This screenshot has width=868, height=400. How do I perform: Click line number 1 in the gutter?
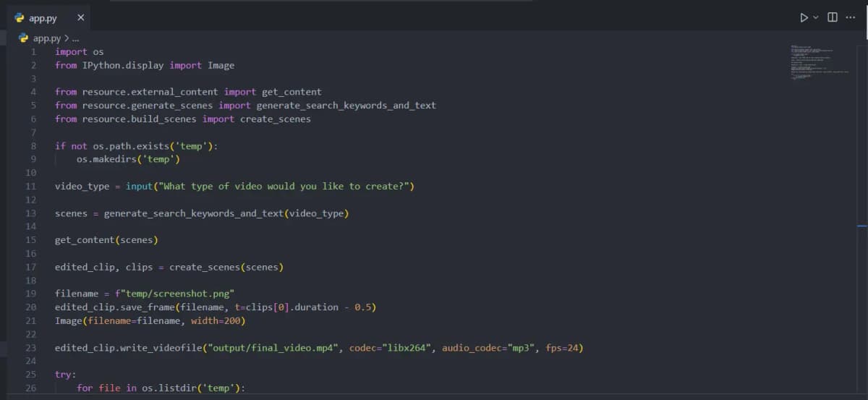pyautogui.click(x=33, y=52)
